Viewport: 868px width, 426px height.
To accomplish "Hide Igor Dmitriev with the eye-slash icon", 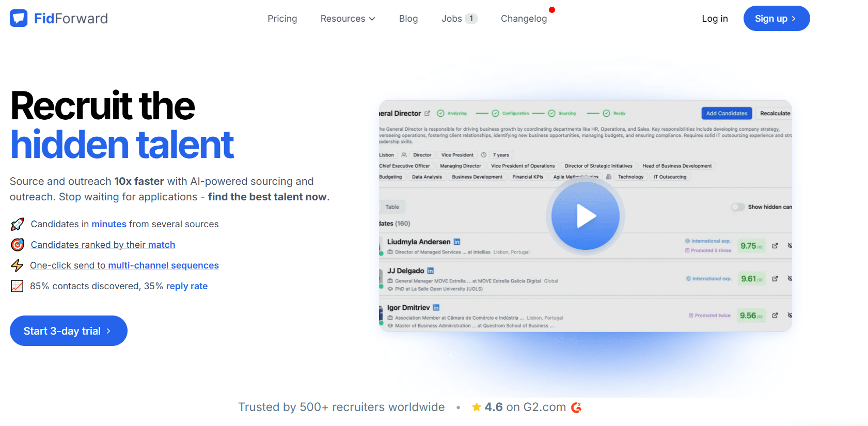I will 790,315.
